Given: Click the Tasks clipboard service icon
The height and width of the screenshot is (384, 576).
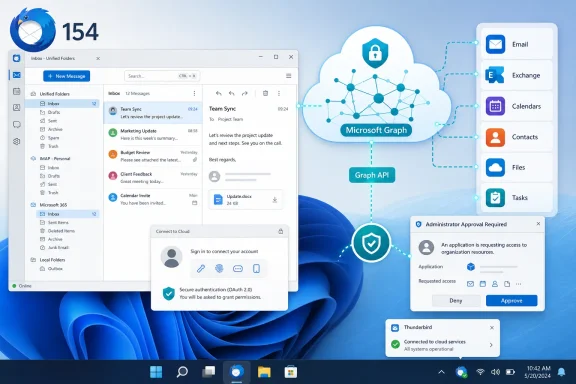Looking at the screenshot, I should [x=495, y=198].
